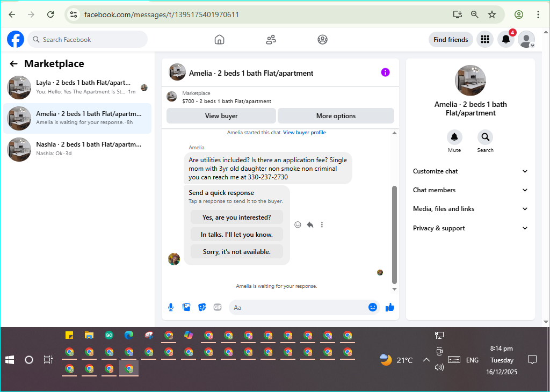Open Chrome three-dot menu

click(x=538, y=14)
